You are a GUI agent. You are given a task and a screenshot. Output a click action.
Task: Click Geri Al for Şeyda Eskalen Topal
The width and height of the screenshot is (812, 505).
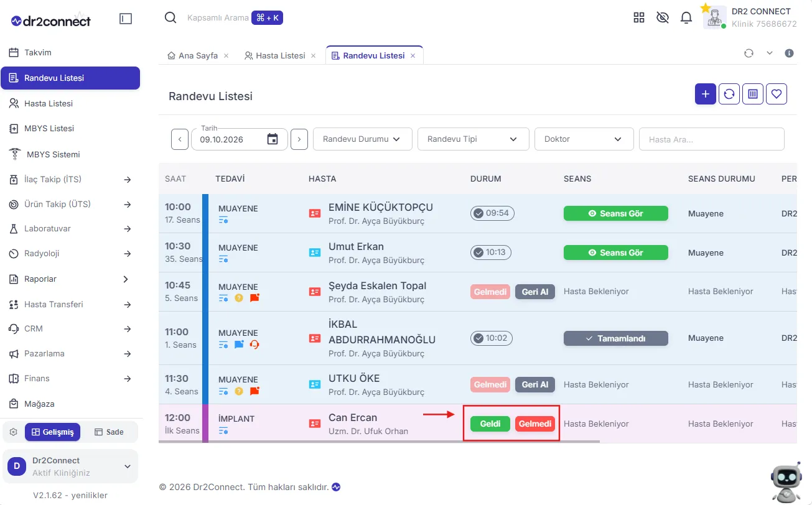535,291
